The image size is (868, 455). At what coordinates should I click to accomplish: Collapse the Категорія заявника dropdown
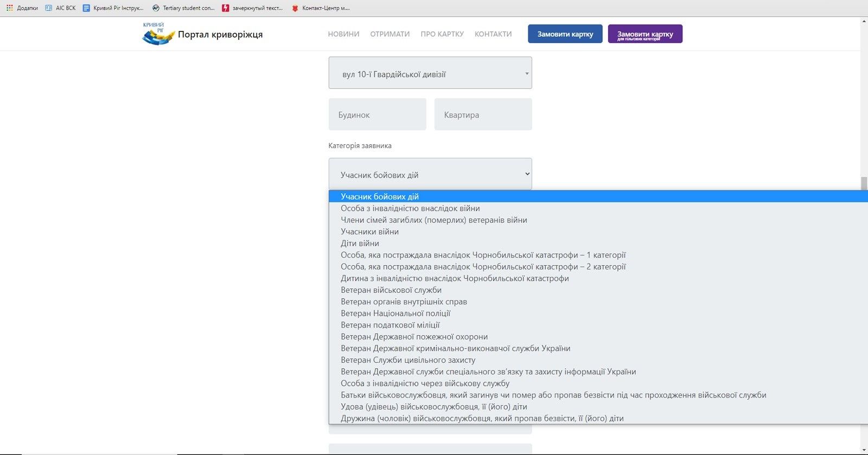tap(430, 174)
